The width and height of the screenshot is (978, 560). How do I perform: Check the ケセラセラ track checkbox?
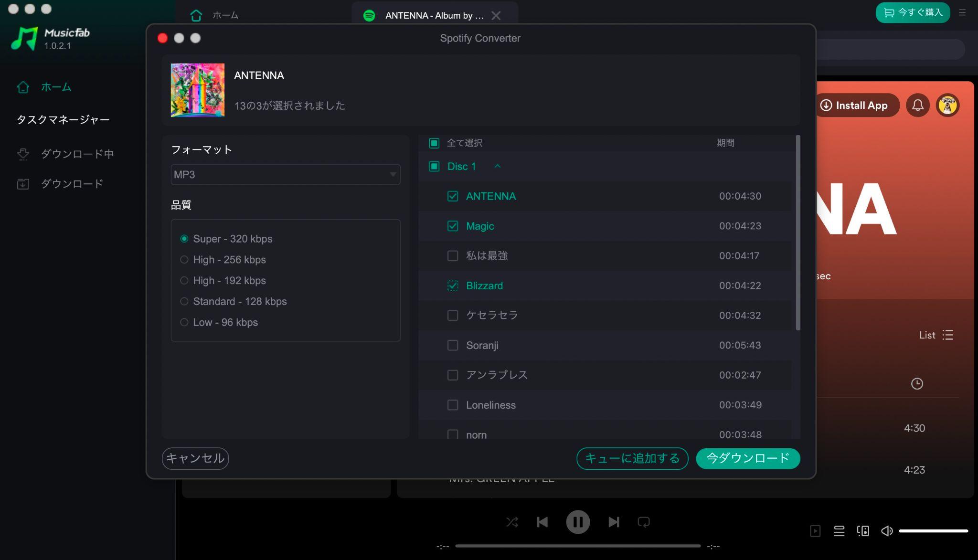click(x=453, y=316)
